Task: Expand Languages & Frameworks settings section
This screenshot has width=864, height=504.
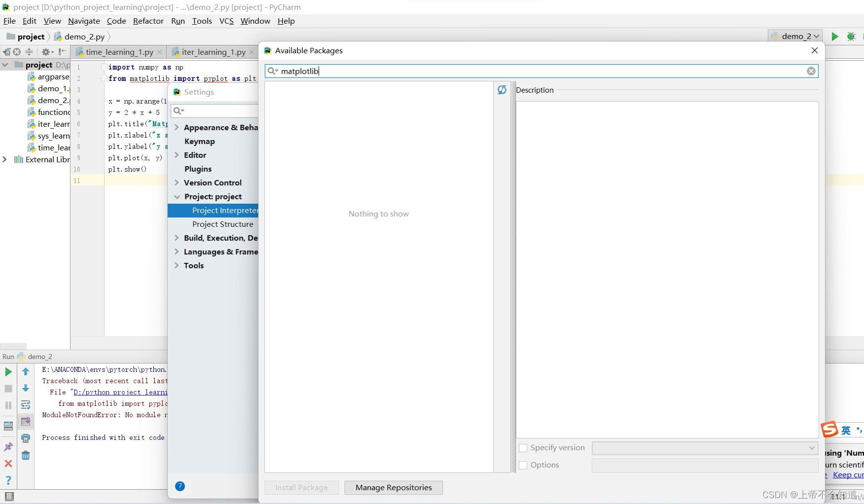Action: [x=177, y=252]
